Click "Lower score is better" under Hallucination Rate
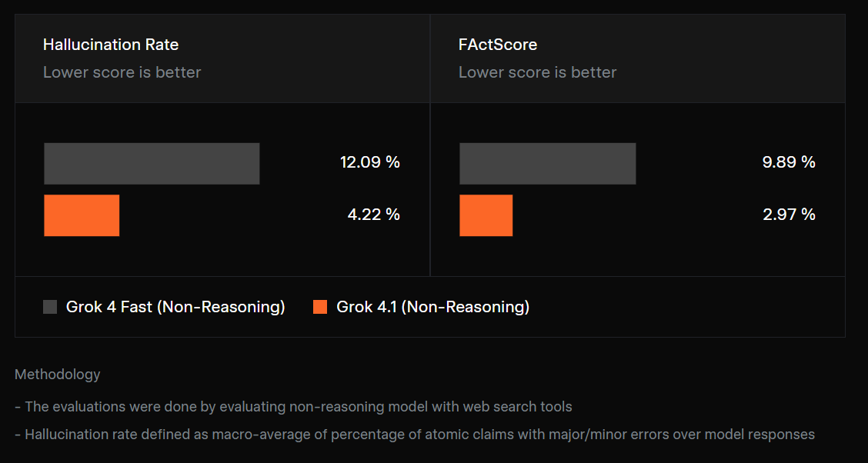The height and width of the screenshot is (463, 868). [122, 72]
